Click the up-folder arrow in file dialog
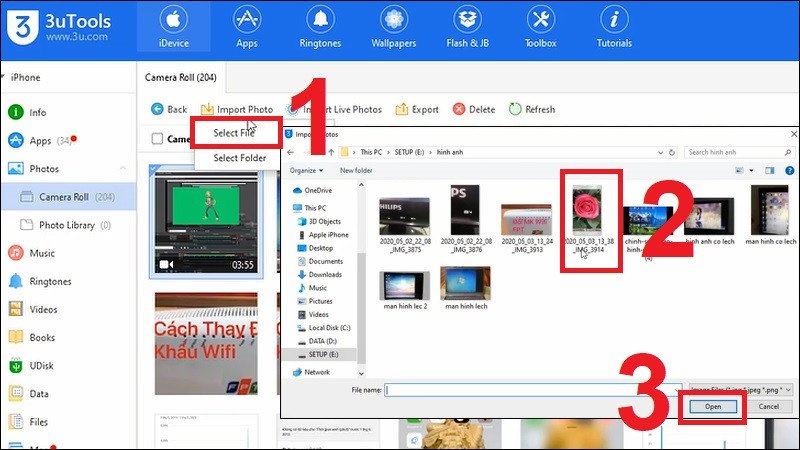The height and width of the screenshot is (450, 800). coord(331,152)
